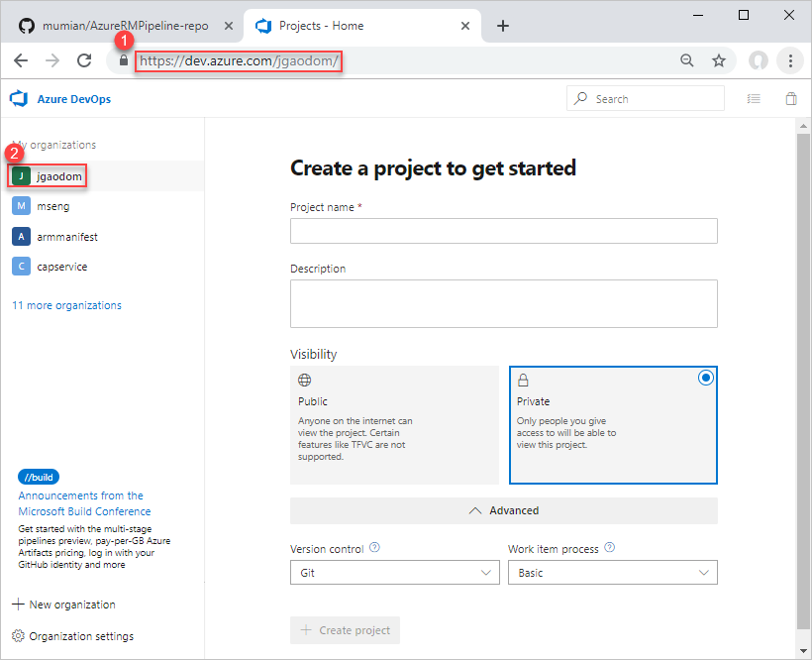
Task: Click the //build announcement badge
Action: 38,477
